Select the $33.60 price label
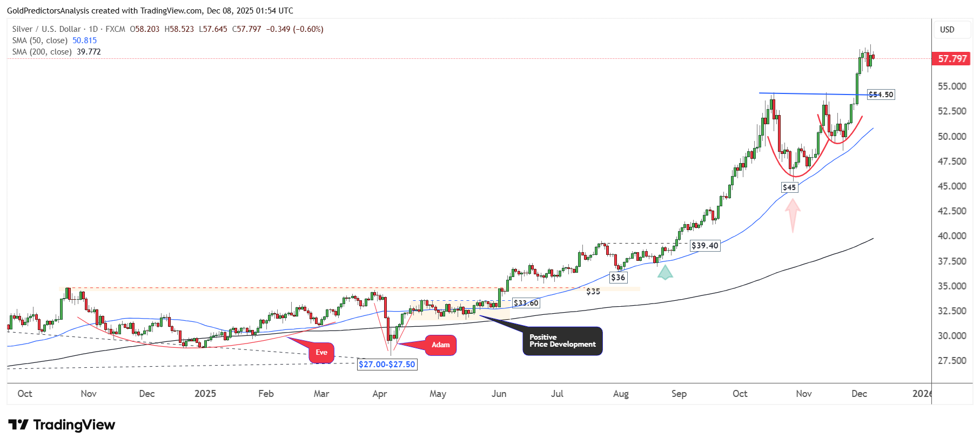Screen dimensions: 980x445 526,303
